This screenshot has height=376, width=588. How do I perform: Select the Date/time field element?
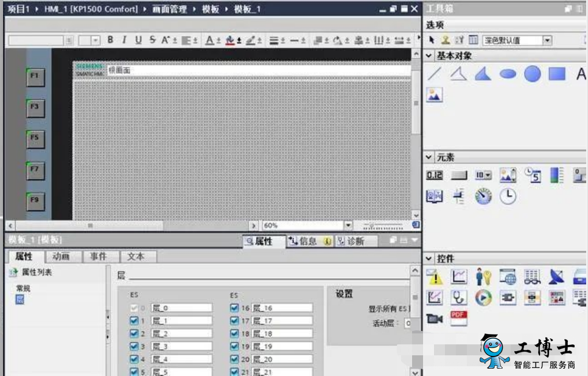(533, 175)
